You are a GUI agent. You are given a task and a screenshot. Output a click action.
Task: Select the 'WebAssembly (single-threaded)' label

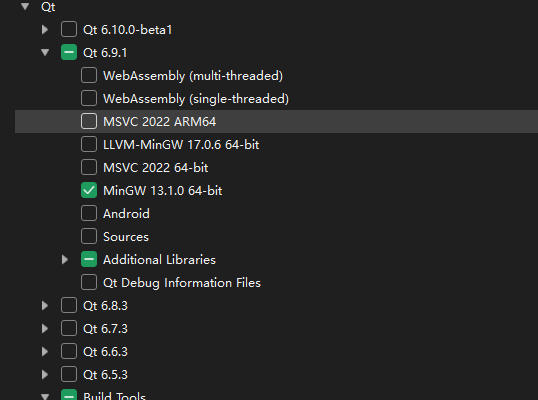point(196,99)
